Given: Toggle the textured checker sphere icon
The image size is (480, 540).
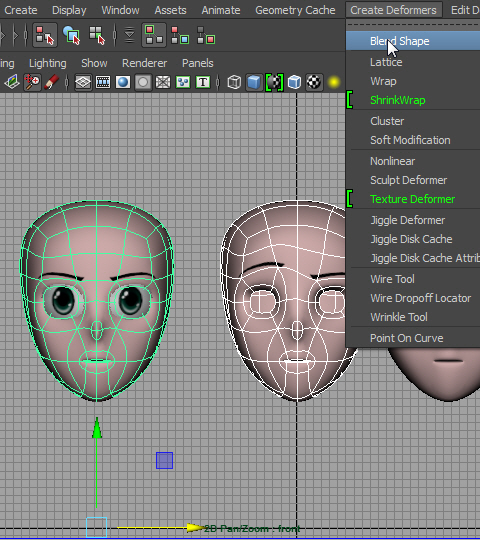Looking at the screenshot, I should [x=314, y=82].
